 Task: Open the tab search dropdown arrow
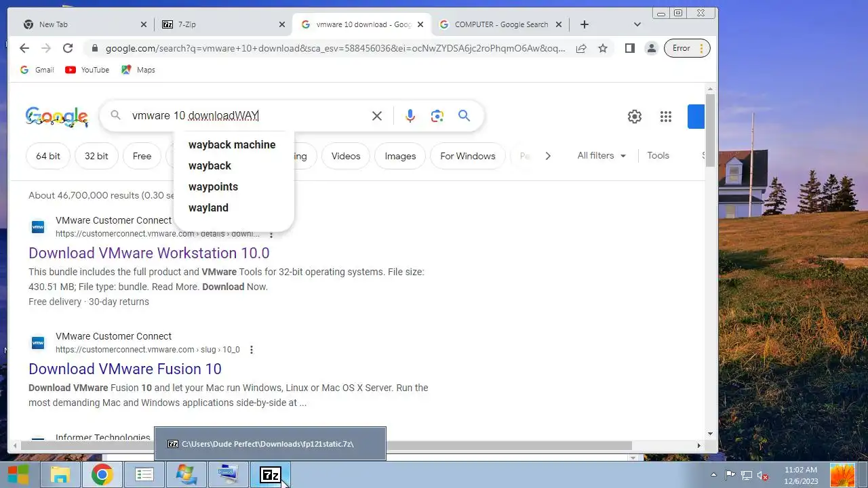coord(637,24)
